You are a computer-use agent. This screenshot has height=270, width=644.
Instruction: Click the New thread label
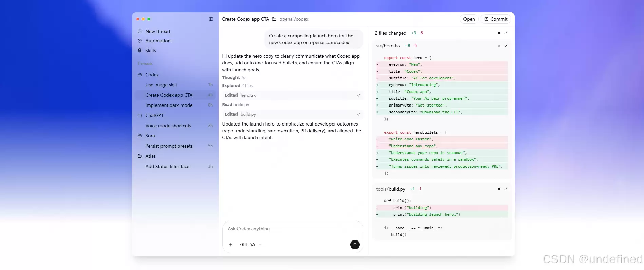pos(157,31)
